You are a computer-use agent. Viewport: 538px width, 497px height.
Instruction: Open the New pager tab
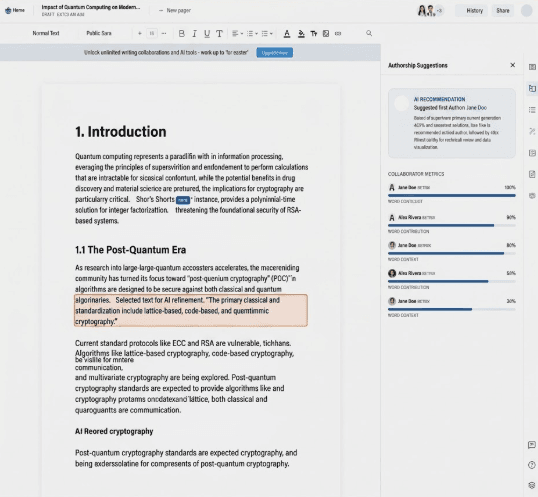(175, 11)
